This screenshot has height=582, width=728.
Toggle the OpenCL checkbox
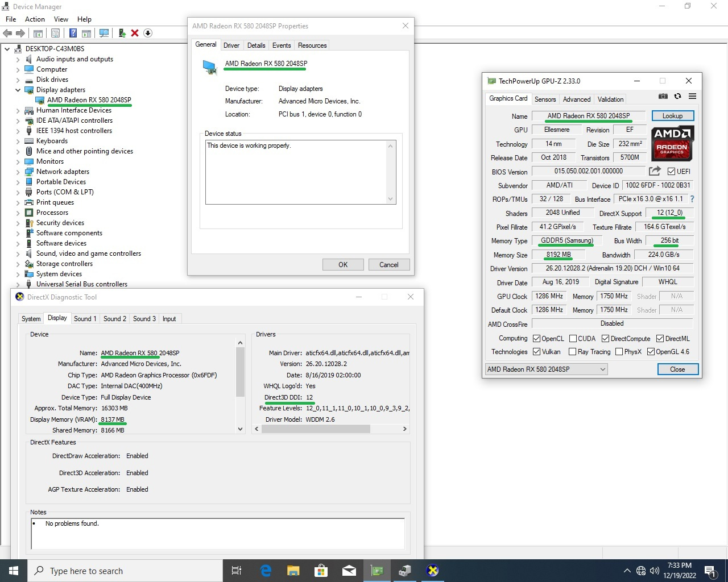[x=536, y=339]
